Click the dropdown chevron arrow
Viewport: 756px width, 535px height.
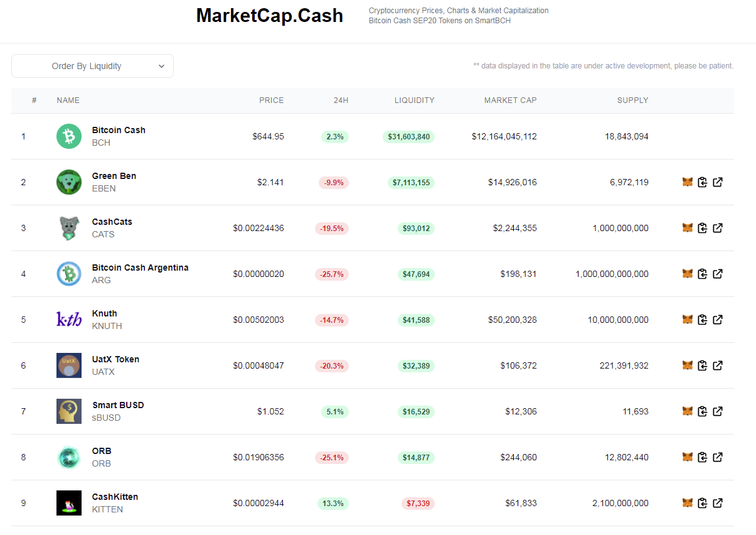click(x=161, y=66)
